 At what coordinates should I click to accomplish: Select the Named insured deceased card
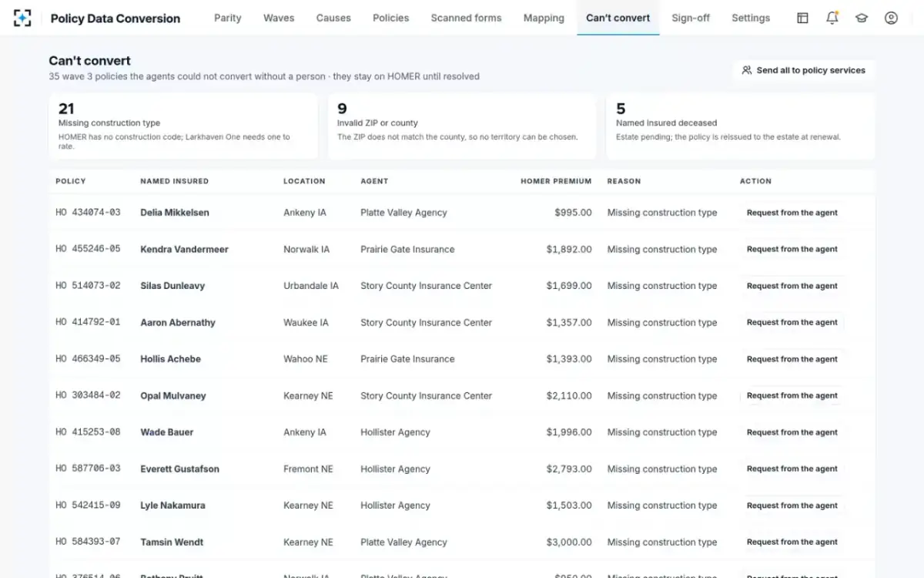[741, 126]
